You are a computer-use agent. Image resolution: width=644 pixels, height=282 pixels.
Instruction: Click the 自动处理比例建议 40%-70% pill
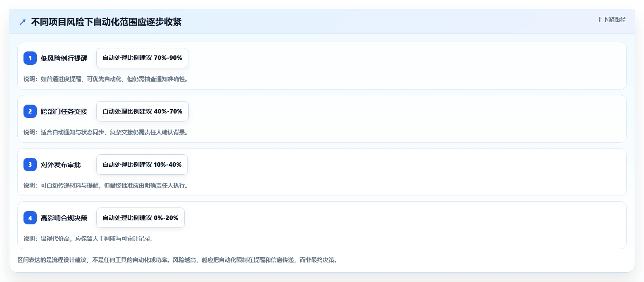(142, 111)
